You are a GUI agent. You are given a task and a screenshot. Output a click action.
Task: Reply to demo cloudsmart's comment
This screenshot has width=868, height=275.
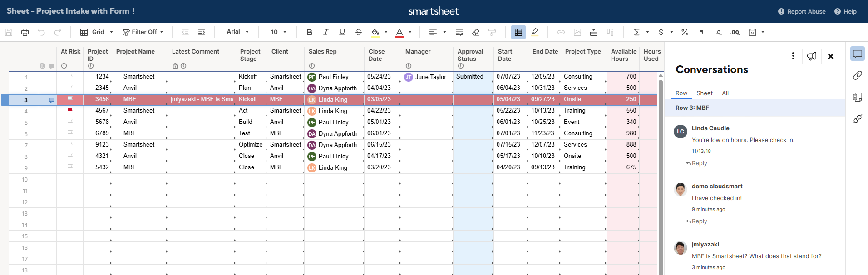coord(696,221)
